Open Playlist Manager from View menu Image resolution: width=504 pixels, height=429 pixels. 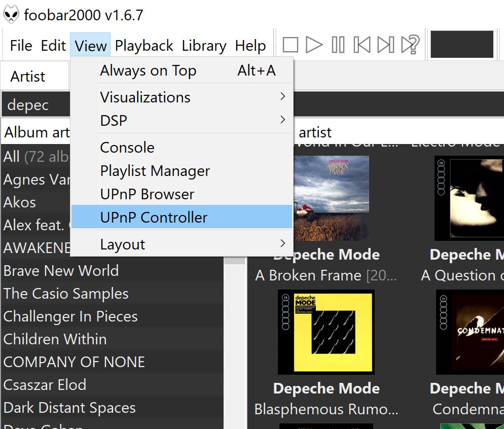pos(182,170)
